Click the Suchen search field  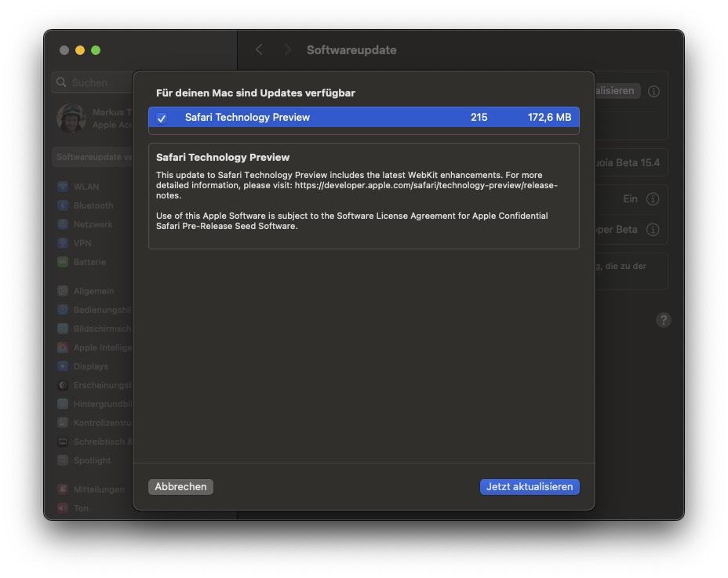93,82
